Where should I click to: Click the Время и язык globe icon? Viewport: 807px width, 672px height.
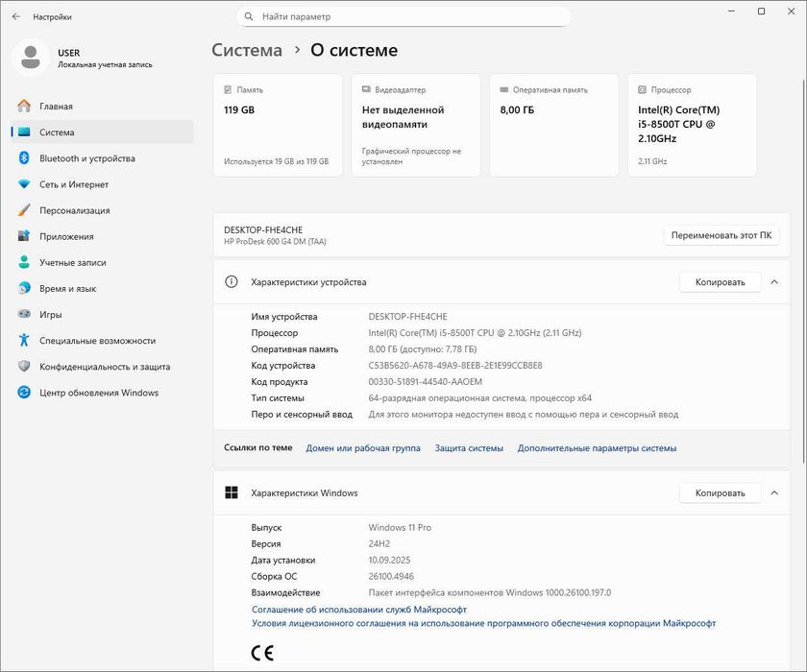pyautogui.click(x=24, y=288)
